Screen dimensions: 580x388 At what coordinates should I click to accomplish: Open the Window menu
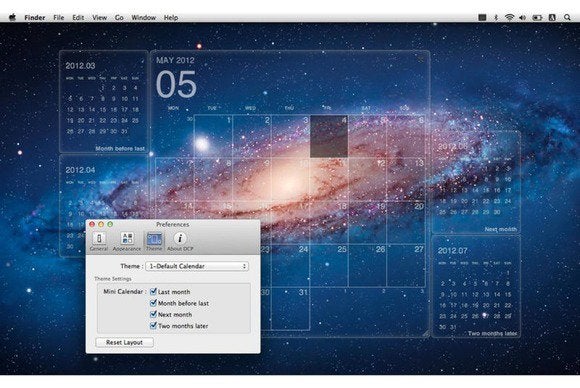[144, 17]
